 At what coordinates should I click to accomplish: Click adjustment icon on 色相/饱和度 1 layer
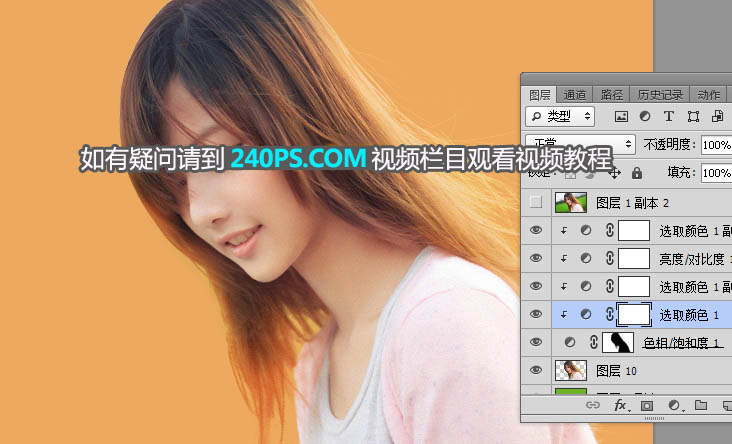570,342
